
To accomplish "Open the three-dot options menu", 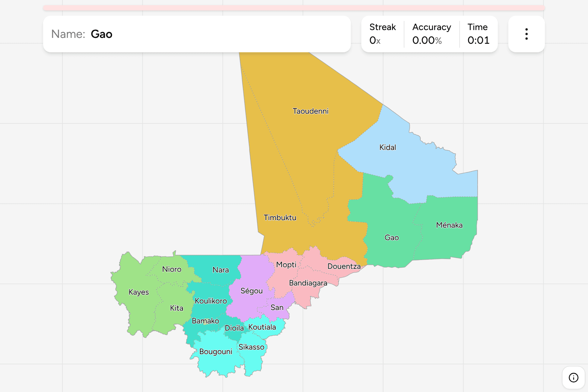I will [526, 34].
